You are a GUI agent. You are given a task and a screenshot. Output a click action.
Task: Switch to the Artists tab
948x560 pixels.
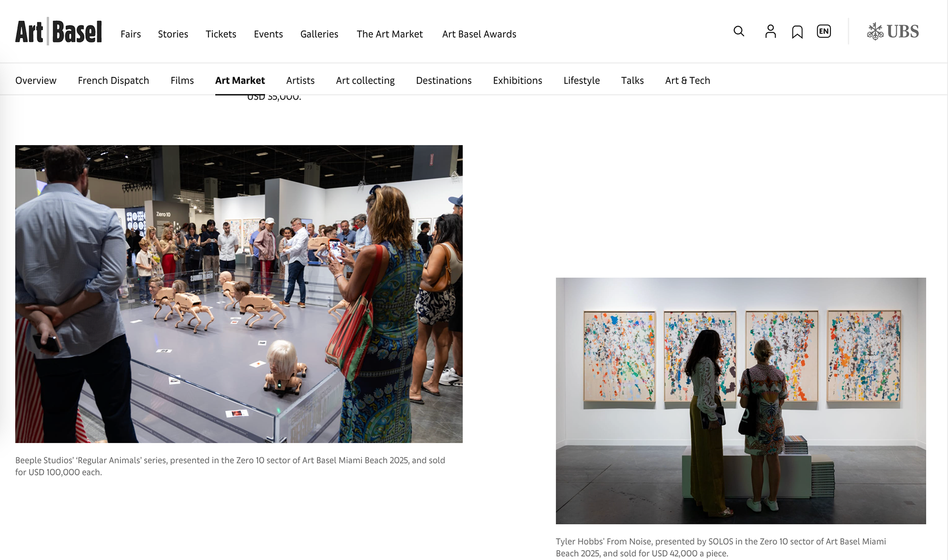pos(300,80)
